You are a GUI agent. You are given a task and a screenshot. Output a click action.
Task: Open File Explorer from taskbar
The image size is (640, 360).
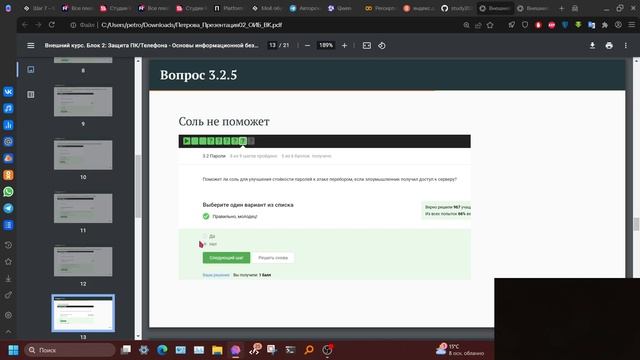(x=217, y=350)
